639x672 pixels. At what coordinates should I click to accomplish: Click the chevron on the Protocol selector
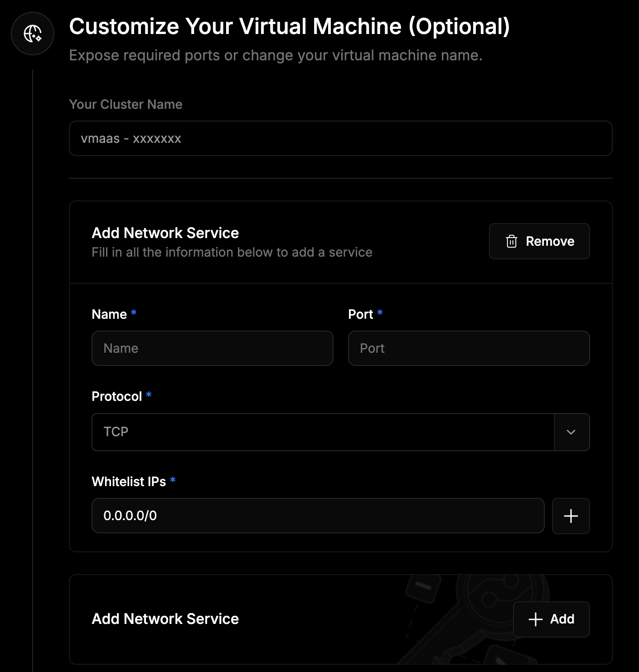point(571,432)
